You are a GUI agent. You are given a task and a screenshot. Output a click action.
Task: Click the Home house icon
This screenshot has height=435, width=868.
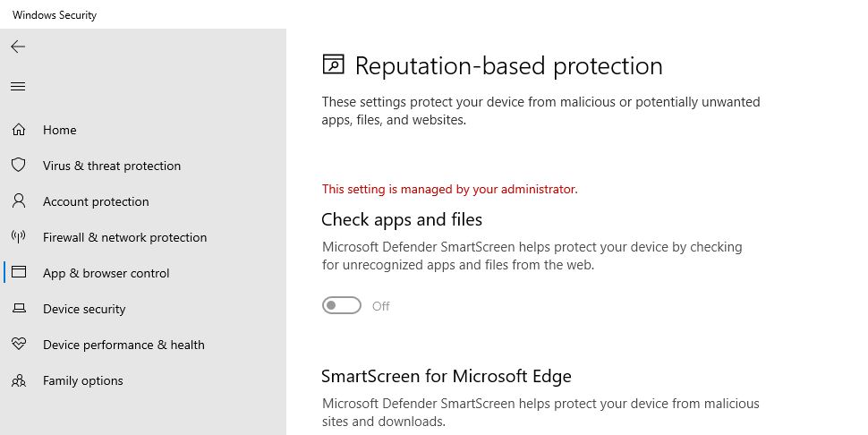point(19,130)
